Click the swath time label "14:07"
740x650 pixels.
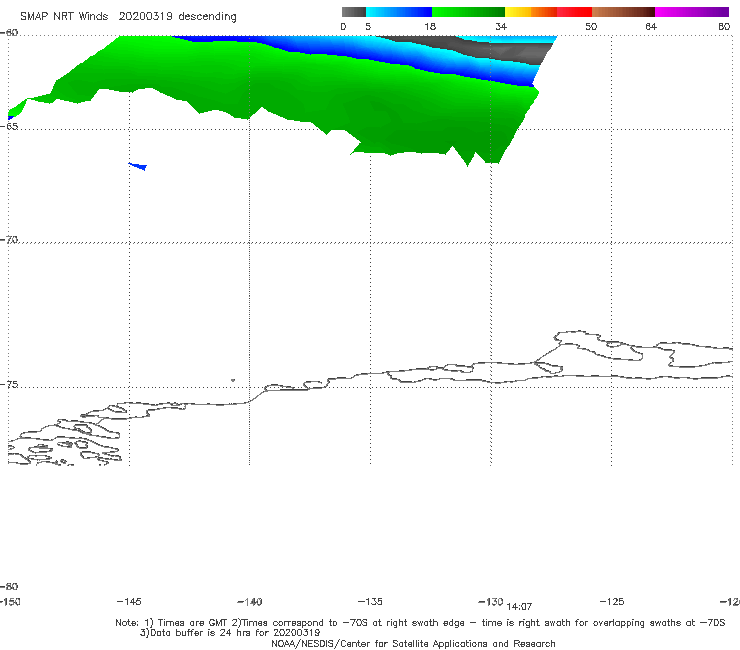click(x=519, y=607)
